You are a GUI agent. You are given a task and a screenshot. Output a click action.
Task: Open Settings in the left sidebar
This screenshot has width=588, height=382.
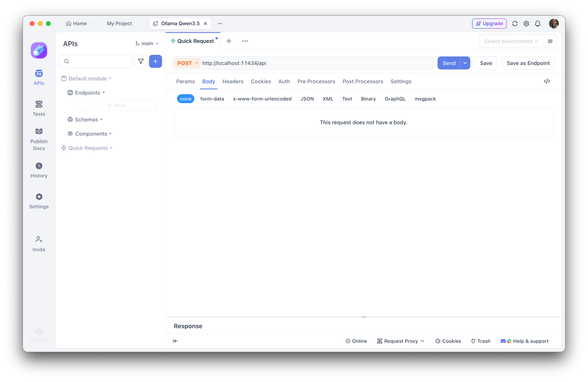[39, 201]
